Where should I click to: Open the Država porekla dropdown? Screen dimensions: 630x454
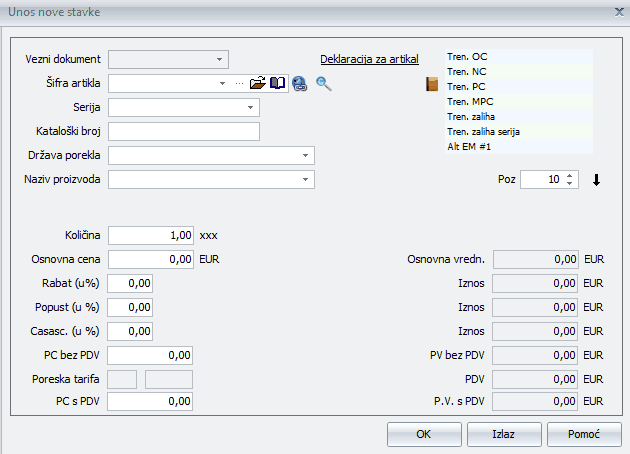click(x=305, y=156)
